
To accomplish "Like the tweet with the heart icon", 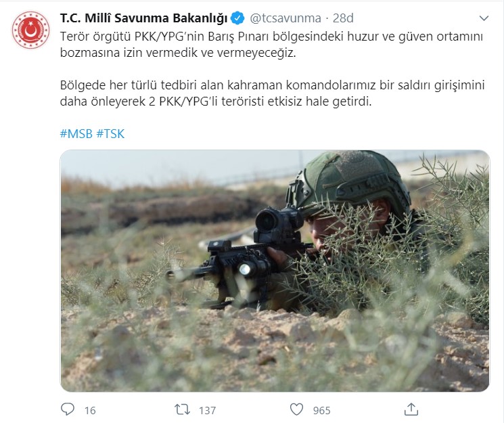I will [296, 409].
